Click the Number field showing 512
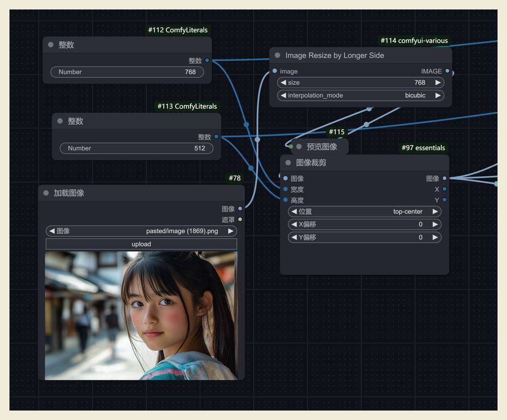Screen dimensions: 507x420 136,148
